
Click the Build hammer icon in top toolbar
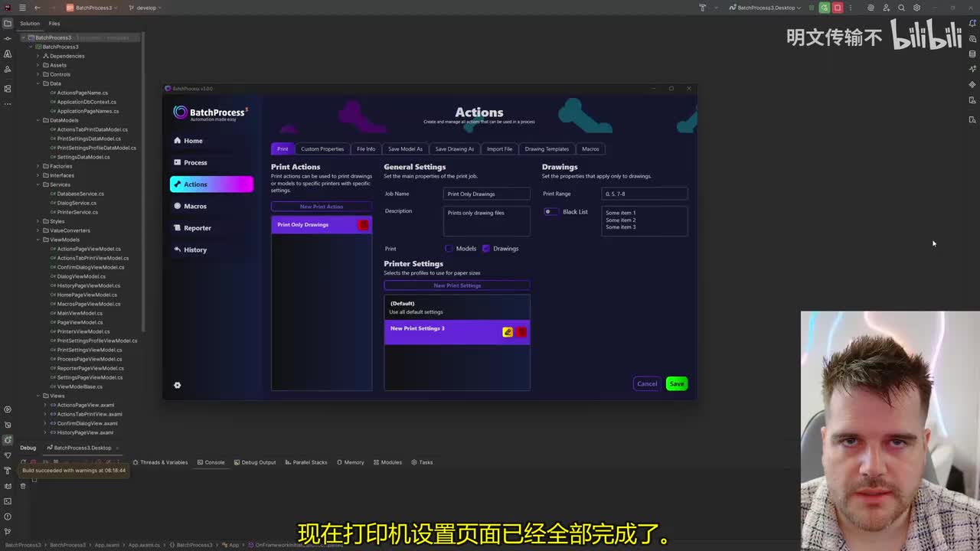click(x=702, y=8)
